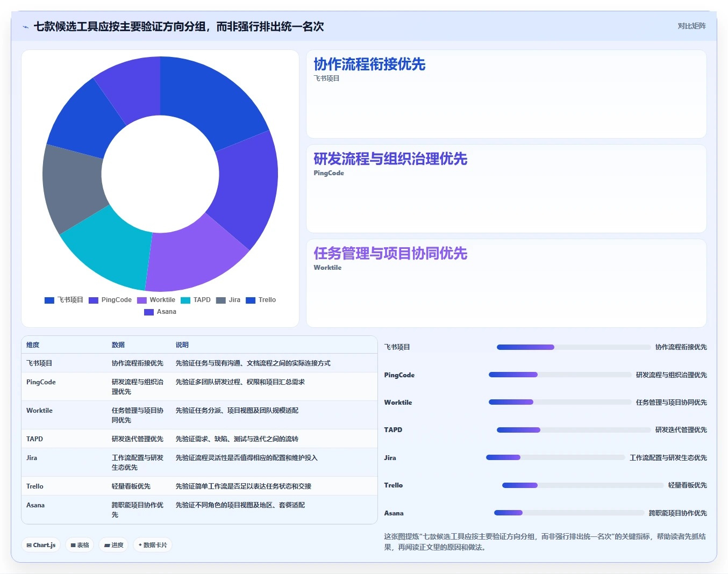Open the 任务管理与项目协同优先 card

pyautogui.click(x=506, y=283)
